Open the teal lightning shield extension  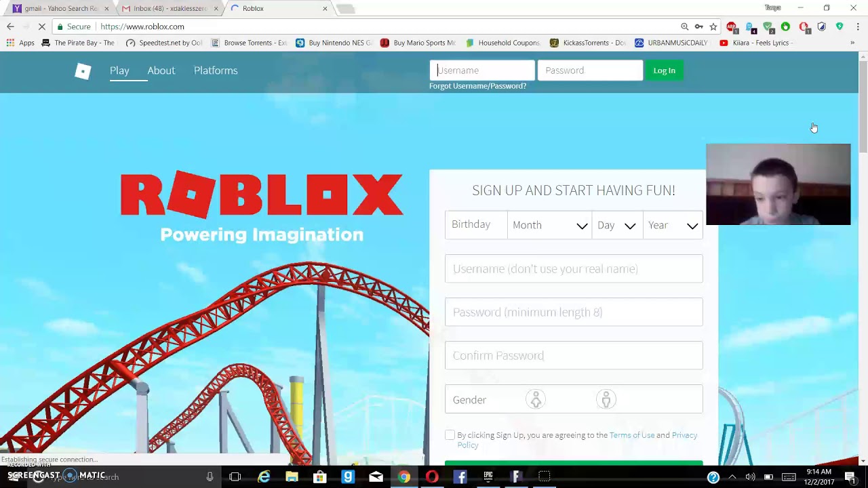[840, 26]
